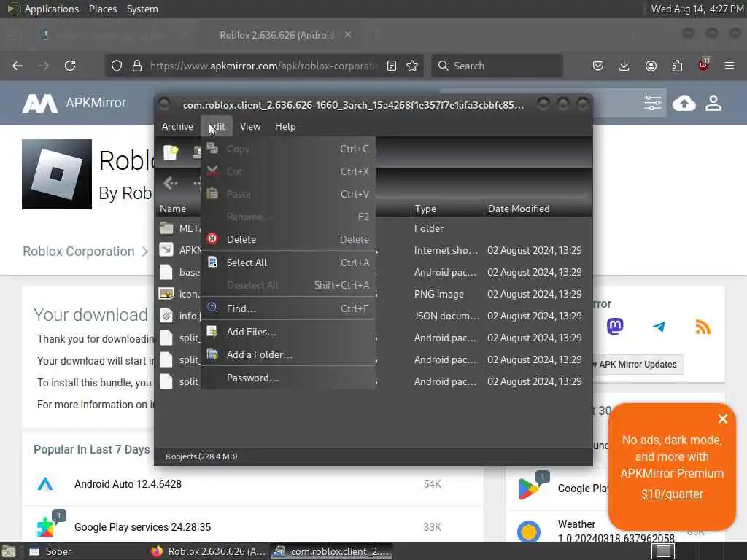
Task: Click the new archive toolbar icon
Action: [x=171, y=152]
